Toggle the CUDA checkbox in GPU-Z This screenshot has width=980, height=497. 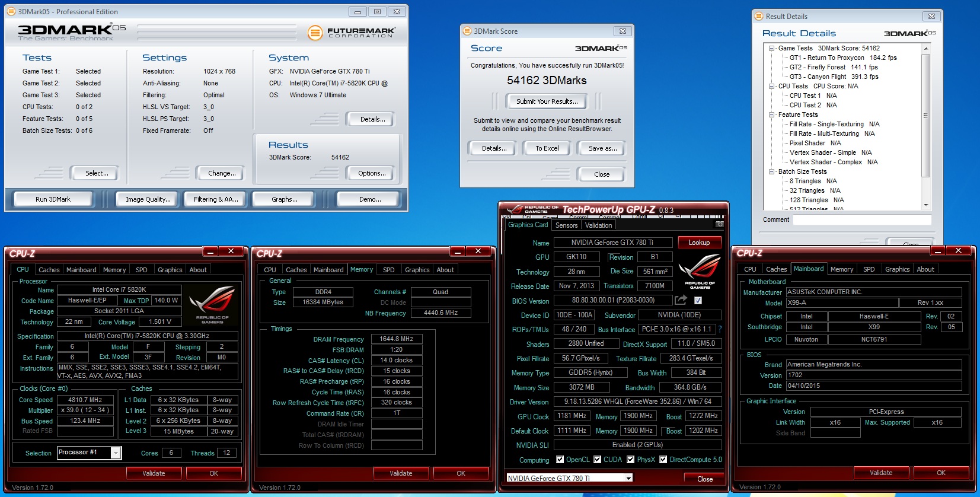pos(598,459)
